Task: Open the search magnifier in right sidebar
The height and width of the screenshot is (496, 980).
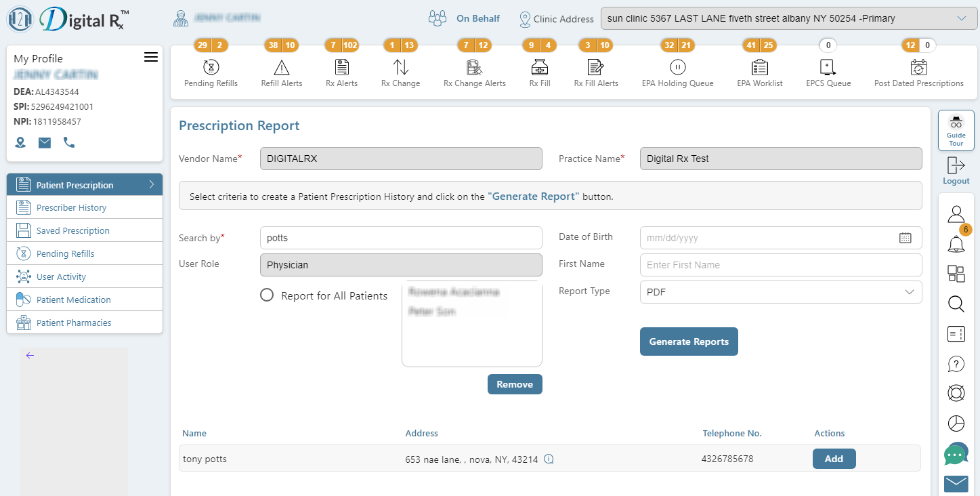Action: tap(956, 304)
